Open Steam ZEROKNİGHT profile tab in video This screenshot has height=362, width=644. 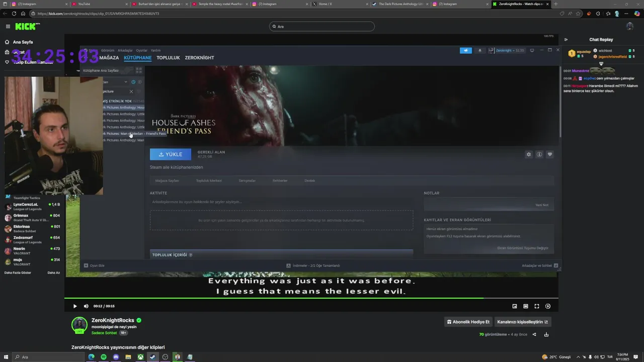[x=199, y=58]
